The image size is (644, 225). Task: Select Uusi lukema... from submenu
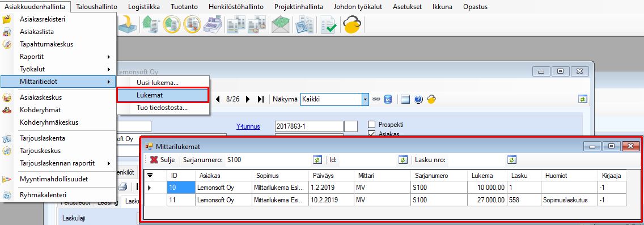click(x=163, y=82)
